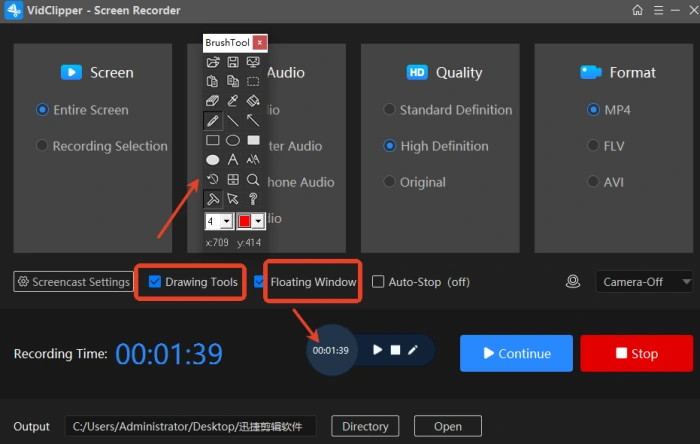
Task: Click the Open button near Output
Action: tap(448, 426)
